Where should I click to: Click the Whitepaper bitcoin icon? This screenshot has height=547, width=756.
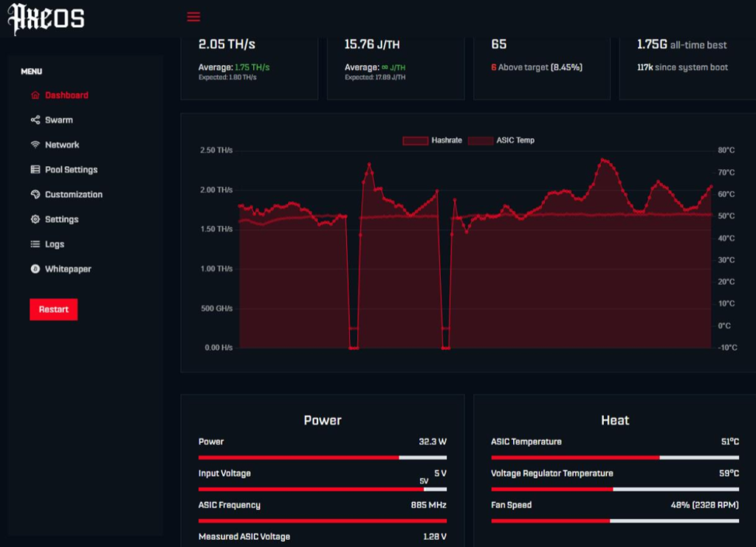(35, 269)
